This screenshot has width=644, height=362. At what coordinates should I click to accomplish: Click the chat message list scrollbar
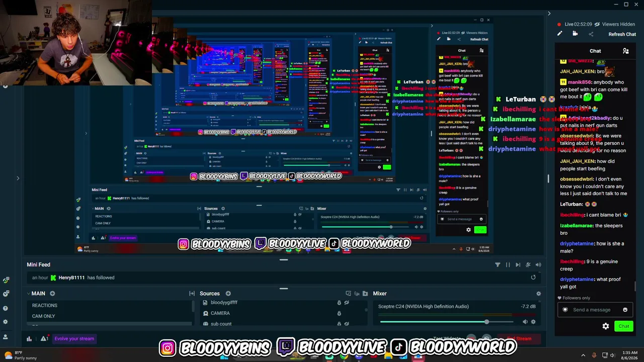(635, 286)
